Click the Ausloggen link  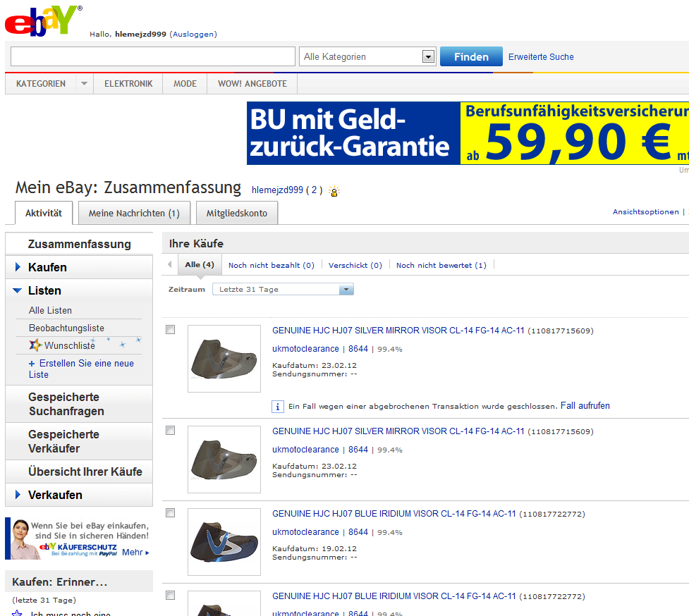[193, 35]
